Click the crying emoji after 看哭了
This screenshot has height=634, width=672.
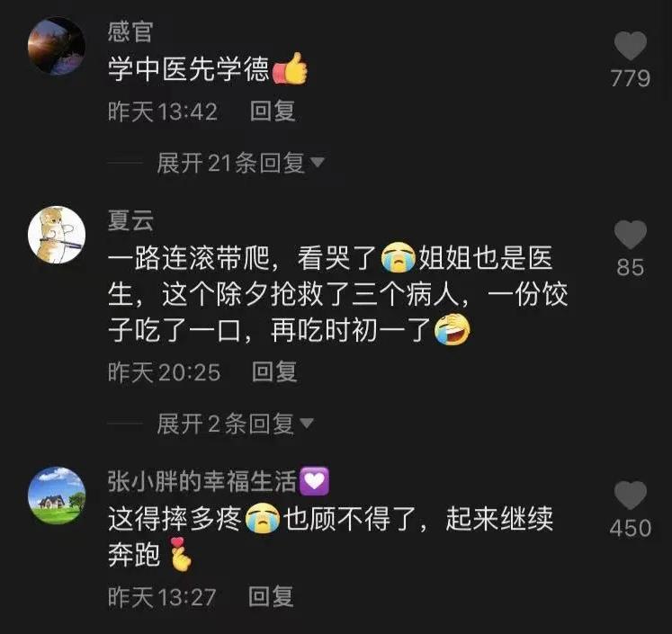click(399, 257)
